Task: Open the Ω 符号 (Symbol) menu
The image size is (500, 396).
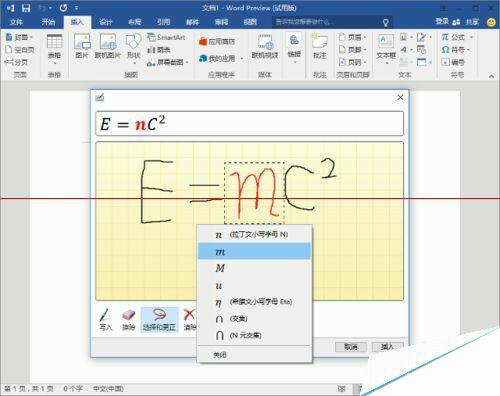Action: pyautogui.click(x=455, y=50)
